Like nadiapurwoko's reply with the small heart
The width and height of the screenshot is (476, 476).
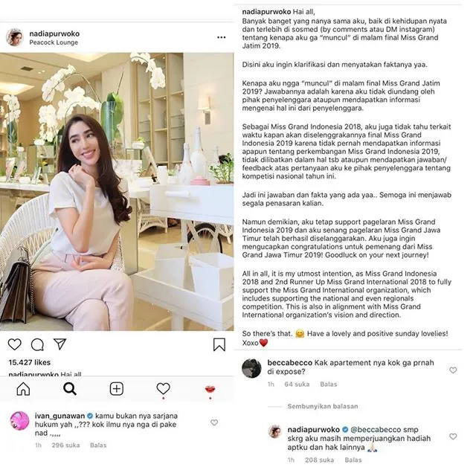coord(453,437)
